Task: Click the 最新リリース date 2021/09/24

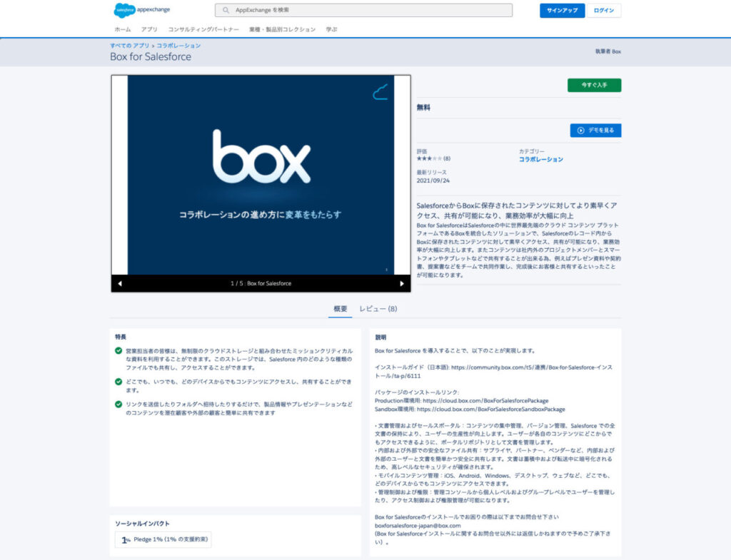Action: click(x=433, y=180)
